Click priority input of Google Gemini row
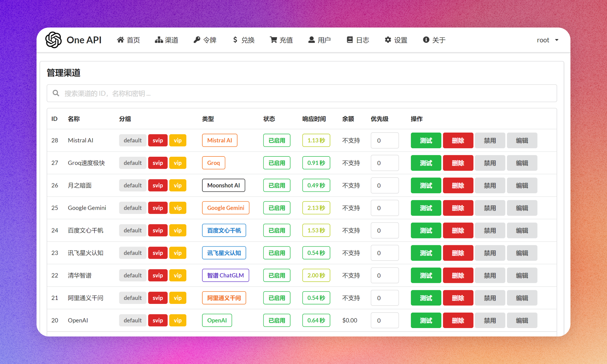 pyautogui.click(x=385, y=208)
